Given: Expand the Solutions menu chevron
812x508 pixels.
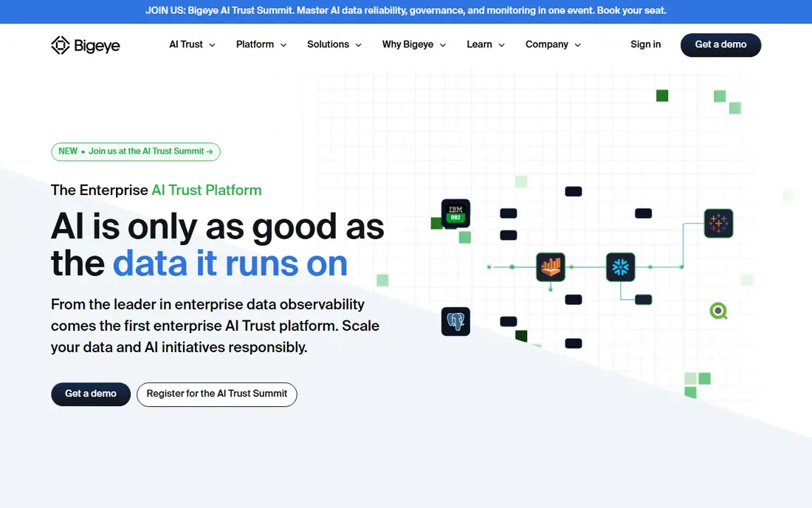Looking at the screenshot, I should tap(358, 45).
